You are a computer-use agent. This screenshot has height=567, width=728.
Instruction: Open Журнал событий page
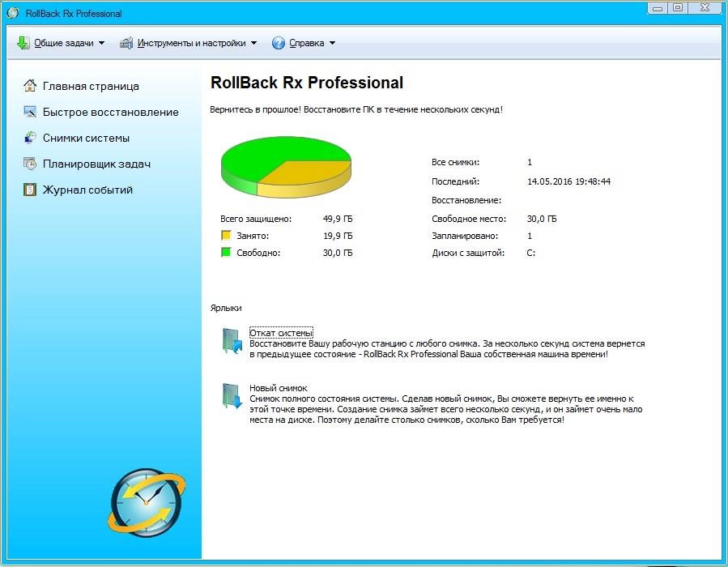coord(87,190)
